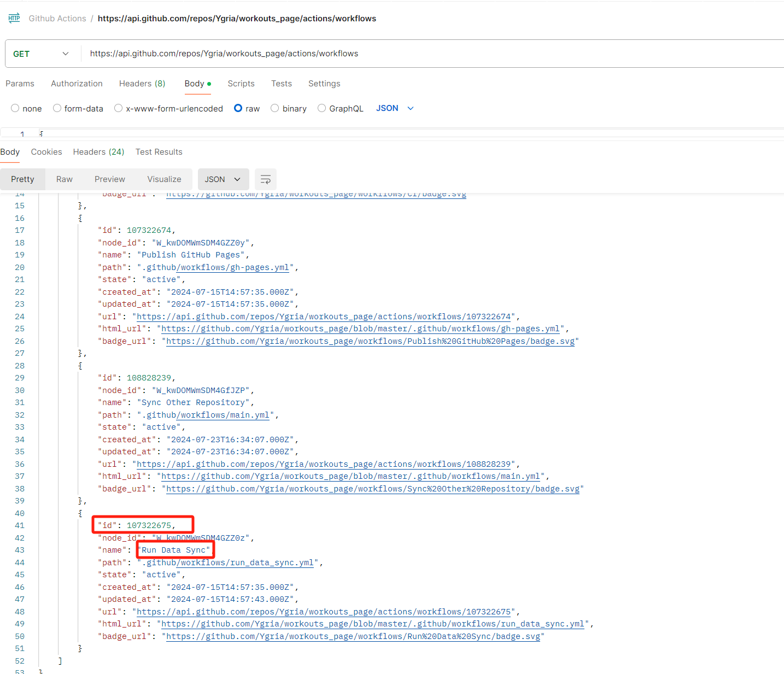
Task: Open the Scripts tab
Action: click(241, 84)
